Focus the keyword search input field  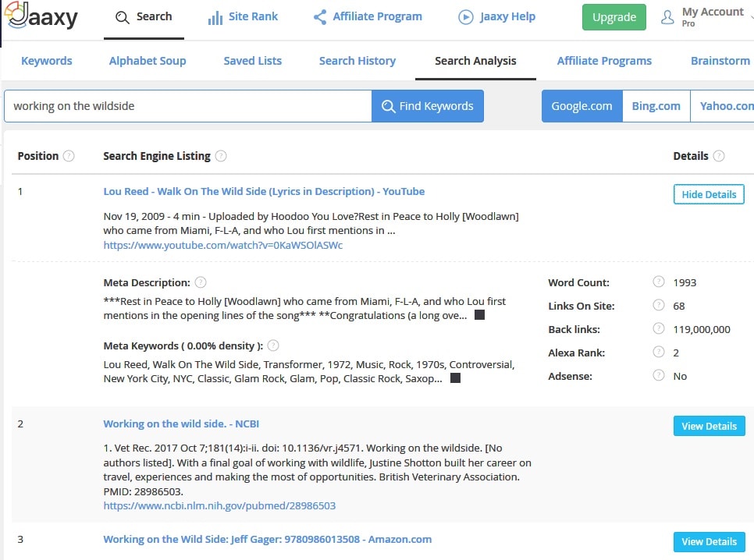click(188, 106)
